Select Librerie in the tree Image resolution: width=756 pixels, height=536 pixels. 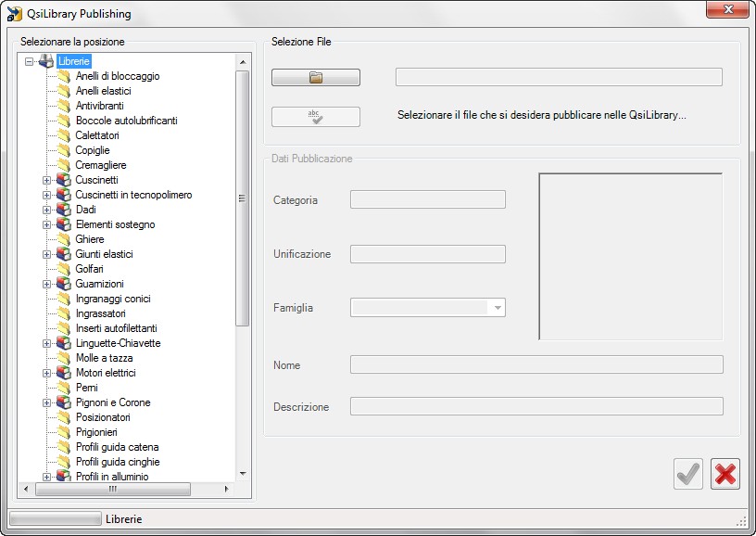point(74,61)
